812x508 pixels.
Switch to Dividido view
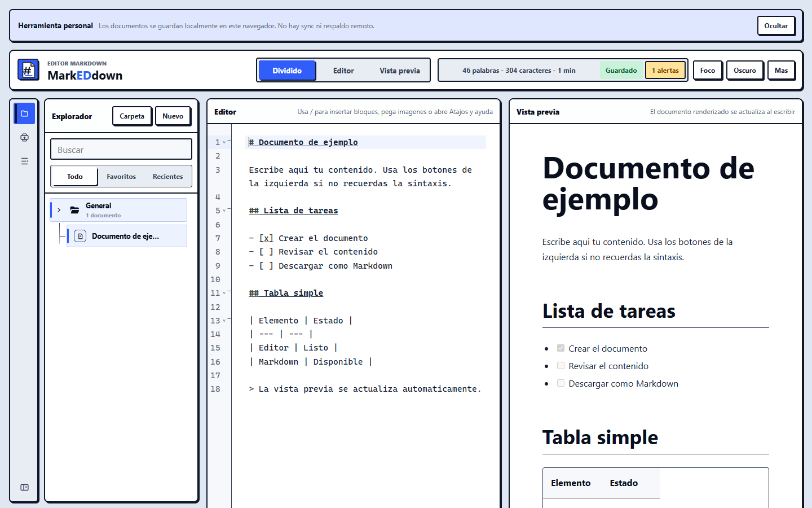(x=287, y=71)
